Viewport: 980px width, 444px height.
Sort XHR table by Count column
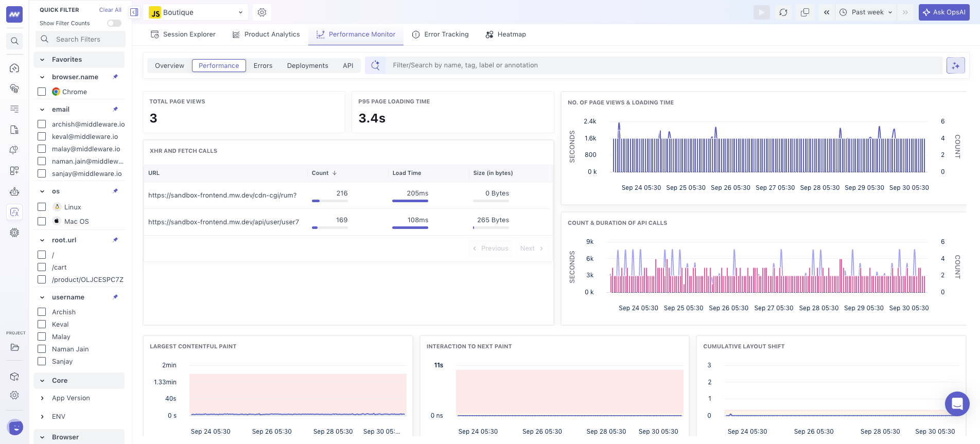324,173
